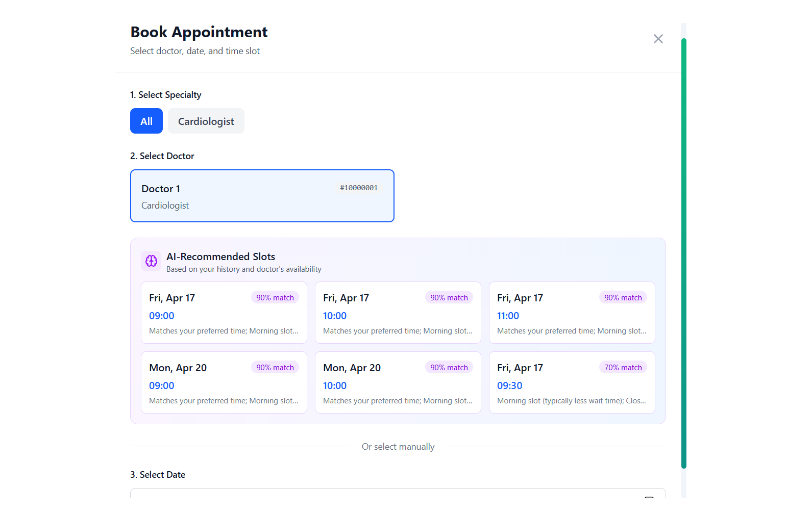The height and width of the screenshot is (513, 812).
Task: Pick the Fri, Apr 17 09:00 slot
Action: [224, 313]
